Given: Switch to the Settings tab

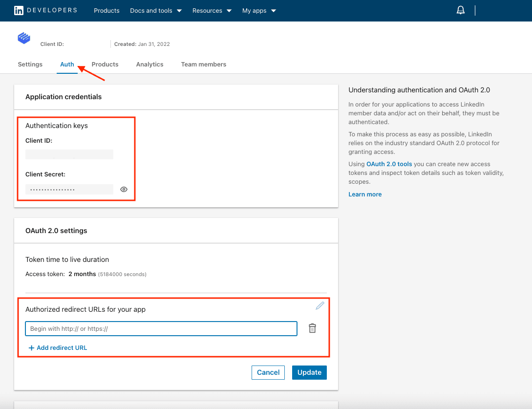Looking at the screenshot, I should [30, 64].
